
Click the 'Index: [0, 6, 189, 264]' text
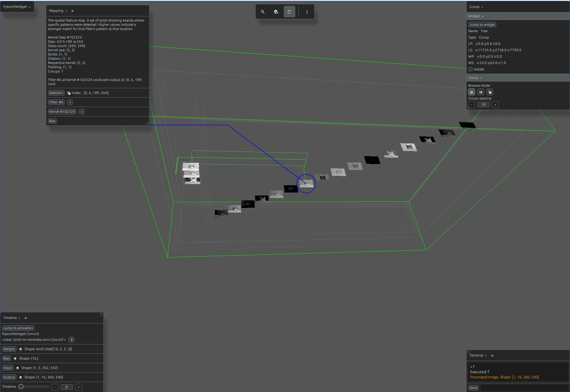(x=90, y=93)
